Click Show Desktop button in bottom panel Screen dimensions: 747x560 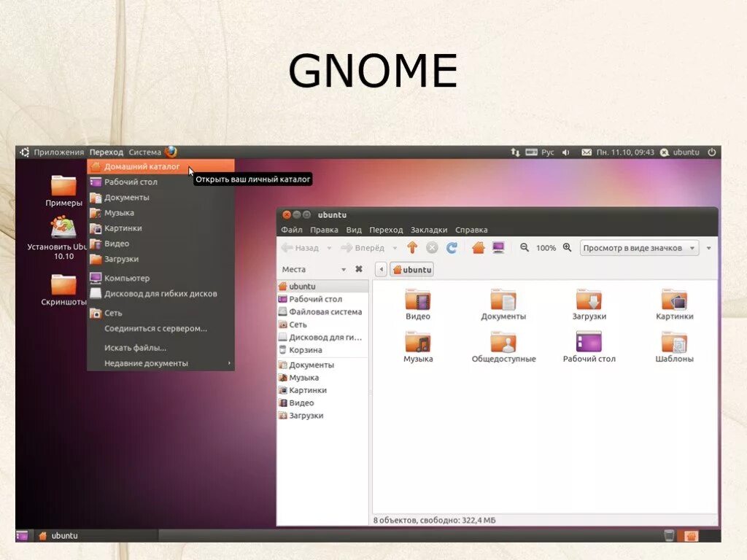point(22,536)
